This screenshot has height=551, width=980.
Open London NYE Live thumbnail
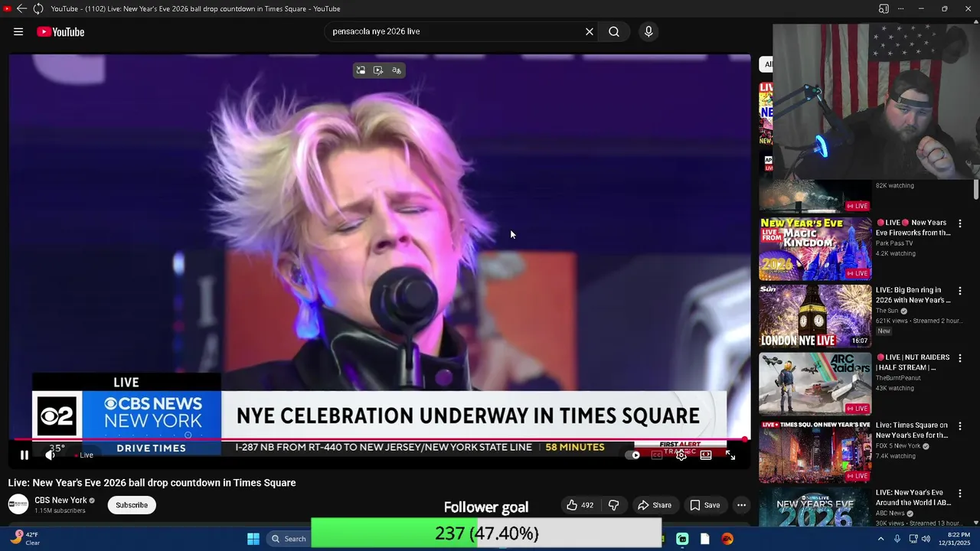(x=815, y=316)
